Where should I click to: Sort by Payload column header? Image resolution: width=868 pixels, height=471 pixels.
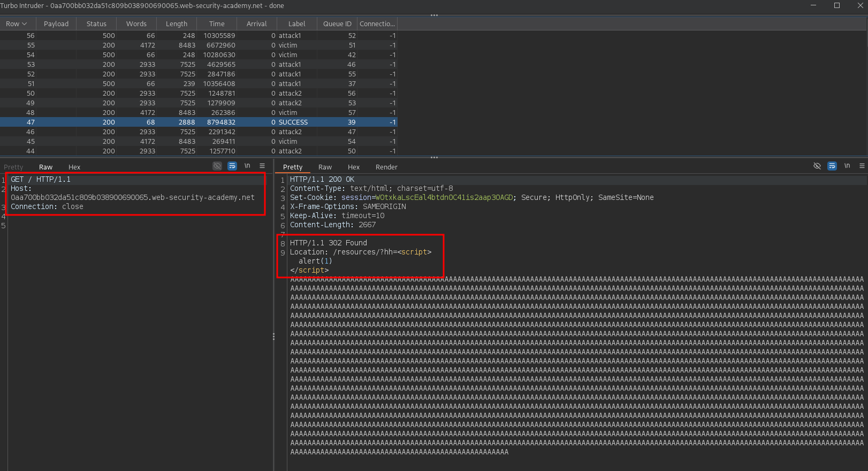[x=56, y=24]
